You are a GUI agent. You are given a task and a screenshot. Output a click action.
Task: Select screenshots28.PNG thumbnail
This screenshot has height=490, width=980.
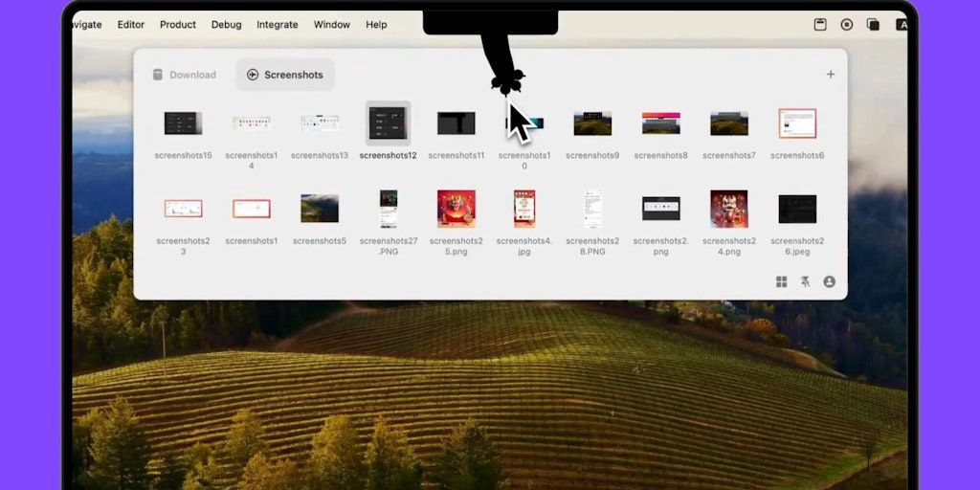click(x=592, y=209)
